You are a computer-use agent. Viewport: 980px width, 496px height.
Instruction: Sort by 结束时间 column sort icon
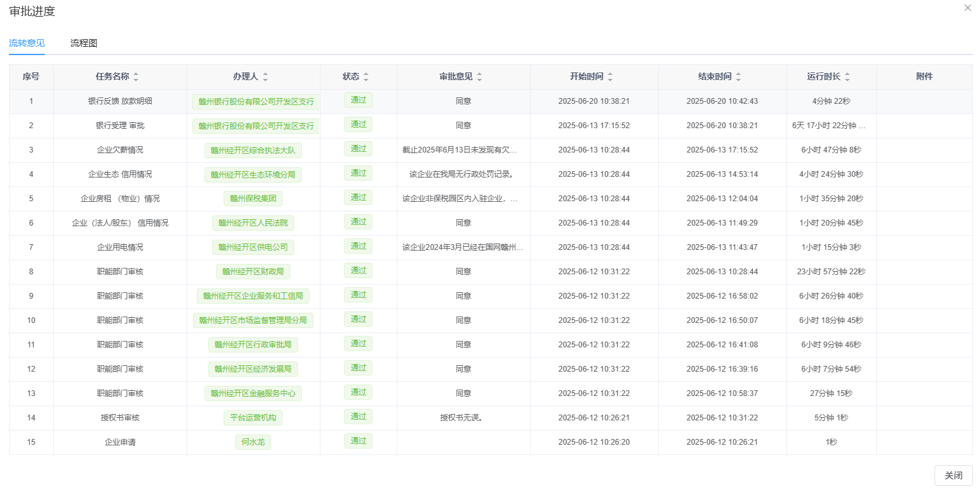point(738,77)
